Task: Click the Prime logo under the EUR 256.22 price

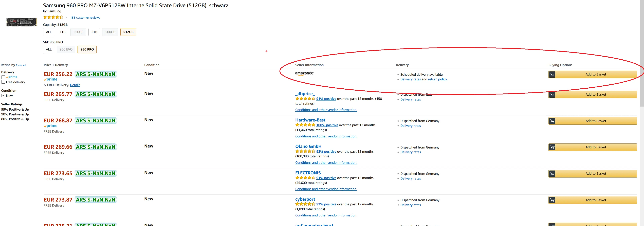Action: click(50, 79)
